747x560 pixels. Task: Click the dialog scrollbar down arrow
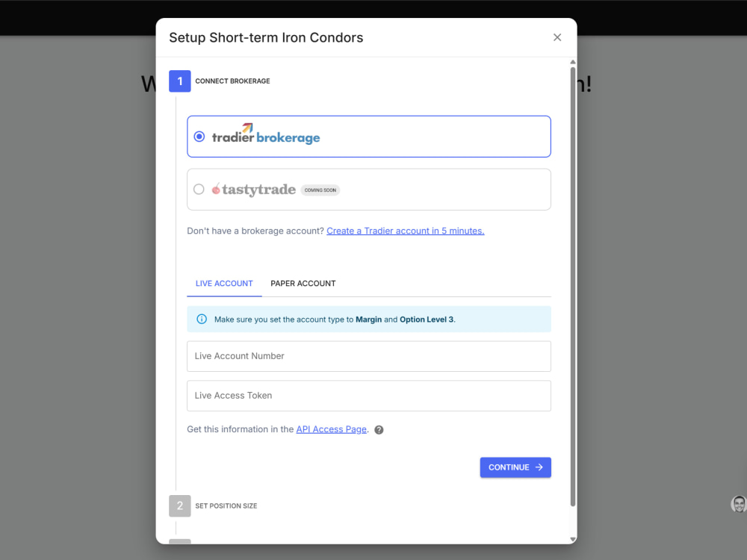pos(573,540)
